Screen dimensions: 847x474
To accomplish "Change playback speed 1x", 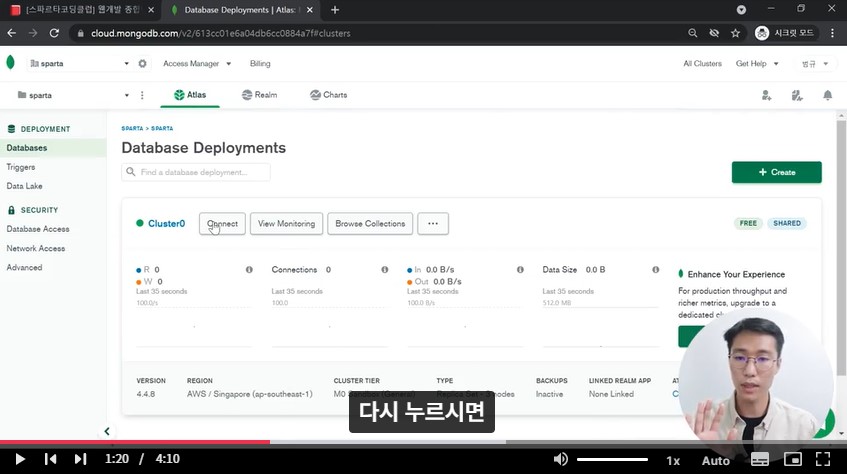I will tap(673, 460).
